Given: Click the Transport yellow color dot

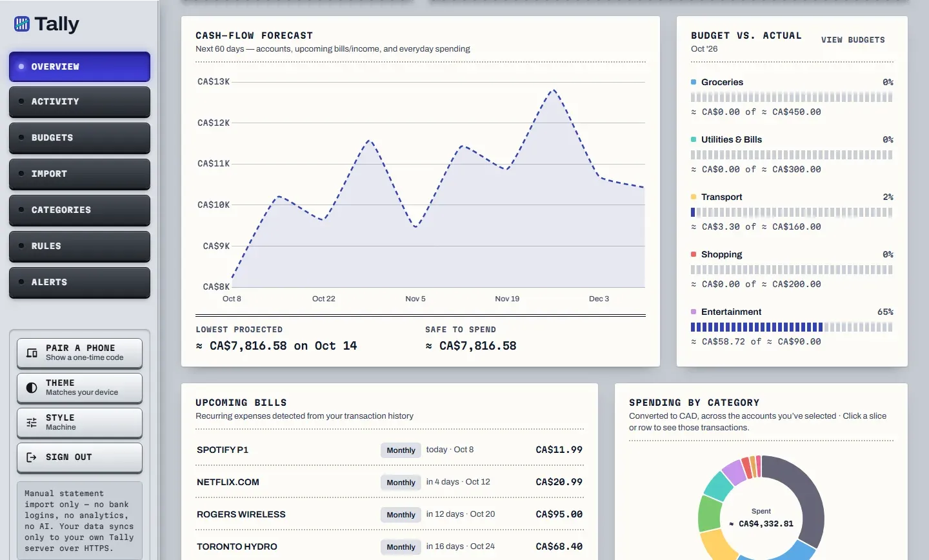Looking at the screenshot, I should coord(694,197).
